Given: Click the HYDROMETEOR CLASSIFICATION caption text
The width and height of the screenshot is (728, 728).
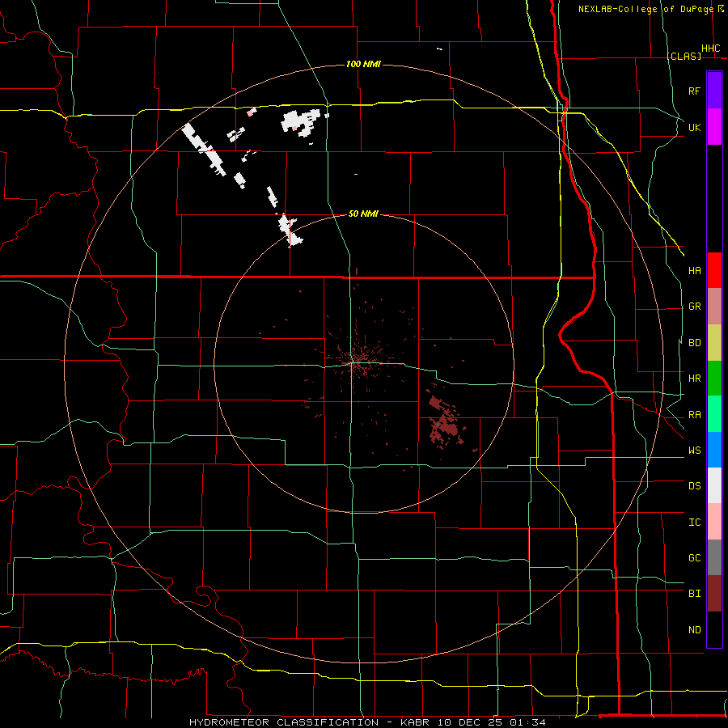Looking at the screenshot, I should [284, 722].
